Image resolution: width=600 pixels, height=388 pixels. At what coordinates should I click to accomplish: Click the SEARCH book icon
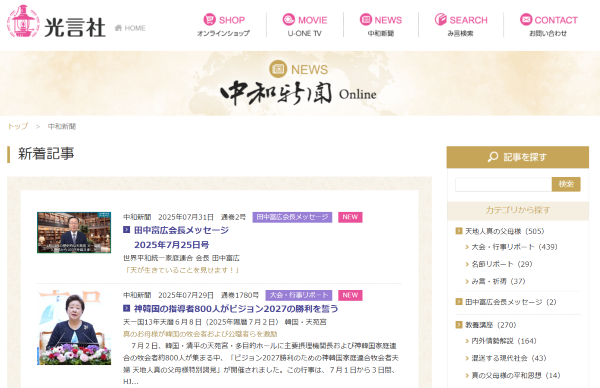click(x=441, y=19)
